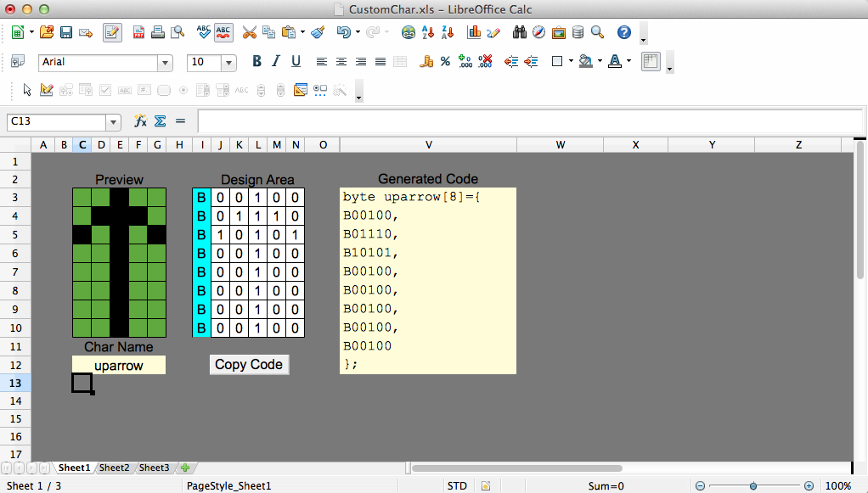Export the spreadsheet directly as PDF
Image resolution: width=868 pixels, height=493 pixels.
coord(138,33)
